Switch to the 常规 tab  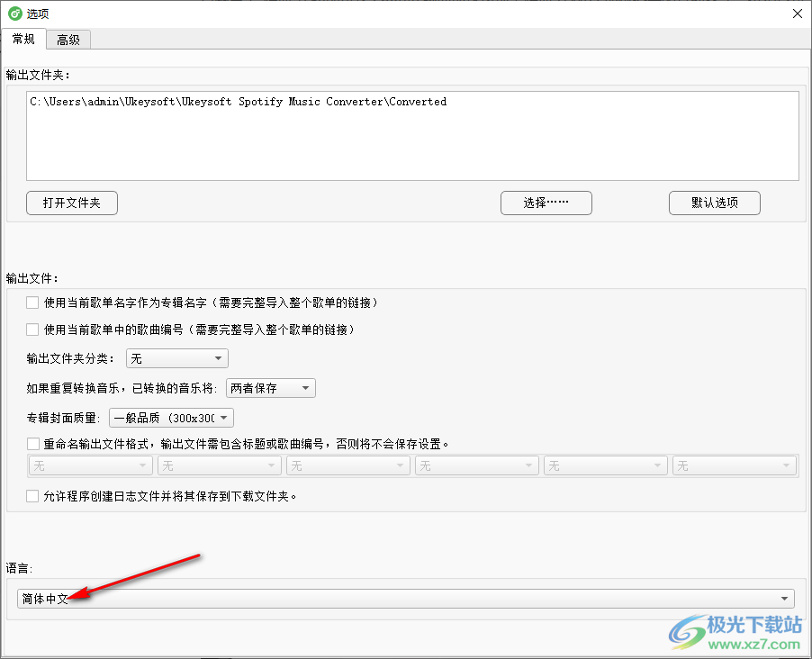pyautogui.click(x=23, y=40)
